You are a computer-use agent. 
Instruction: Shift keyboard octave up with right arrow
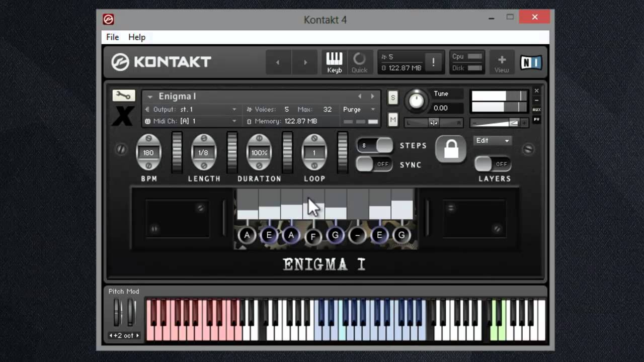137,335
